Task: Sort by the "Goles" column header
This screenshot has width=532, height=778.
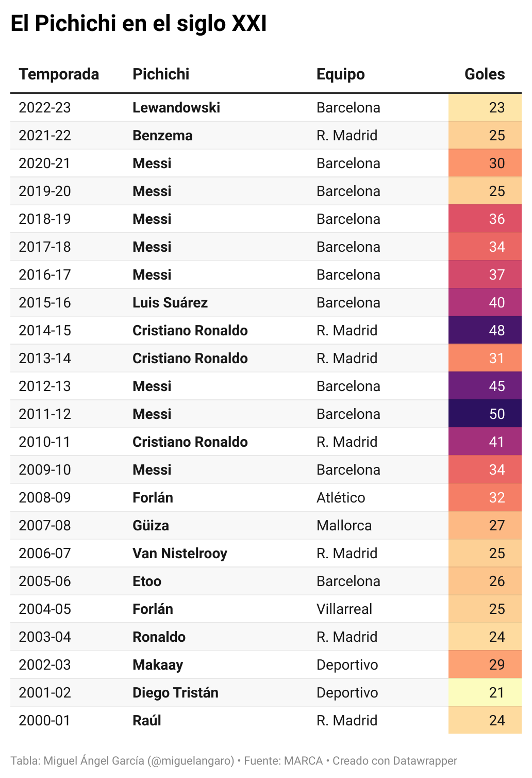Action: (x=484, y=74)
